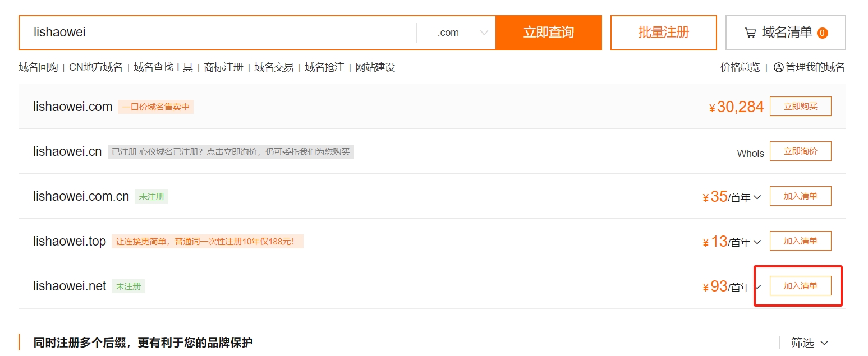Image resolution: width=868 pixels, height=356 pixels.
Task: Add lishaowei.top to the list
Action: [x=800, y=241]
